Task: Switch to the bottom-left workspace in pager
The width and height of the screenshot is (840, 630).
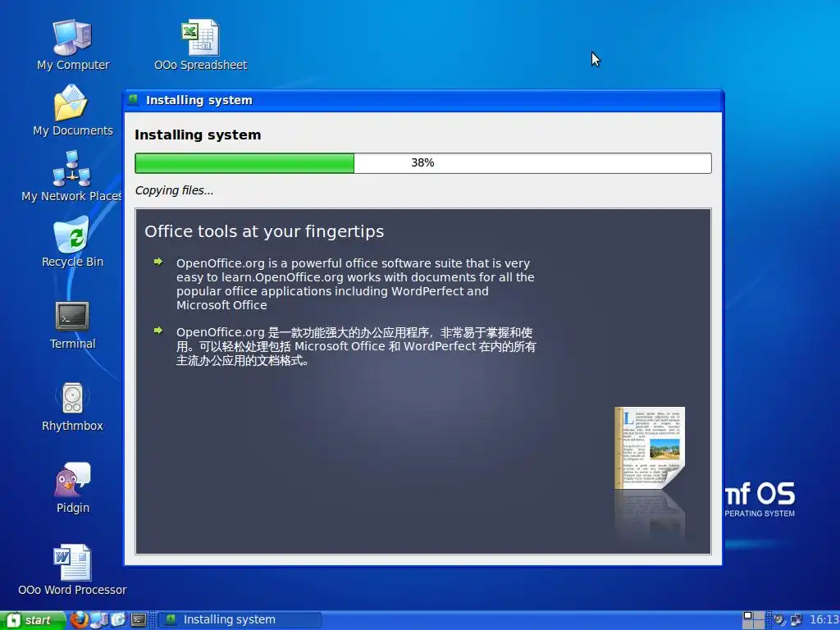Action: pyautogui.click(x=748, y=624)
